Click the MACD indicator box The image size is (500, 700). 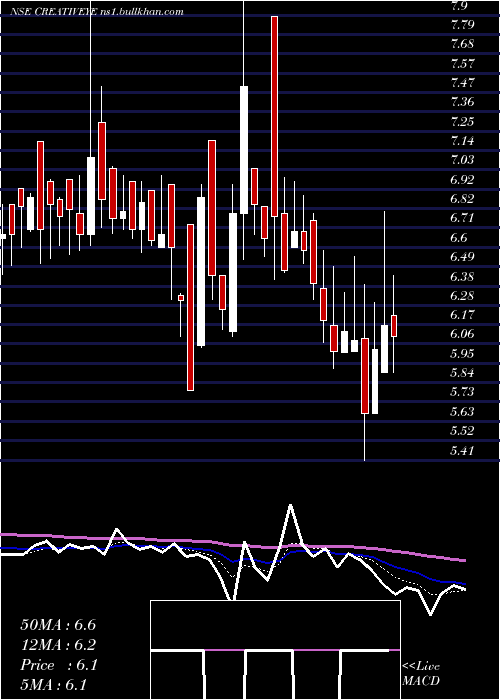pos(275,650)
